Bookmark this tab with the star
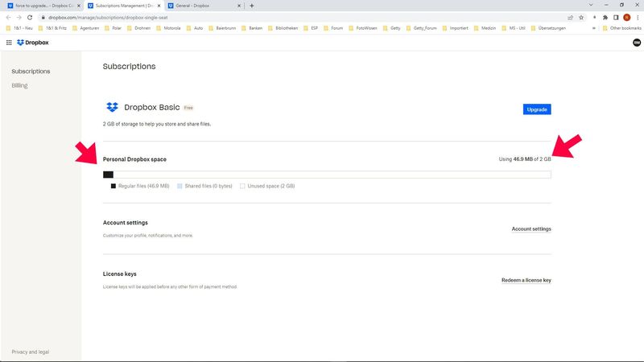The image size is (644, 362). point(581,18)
